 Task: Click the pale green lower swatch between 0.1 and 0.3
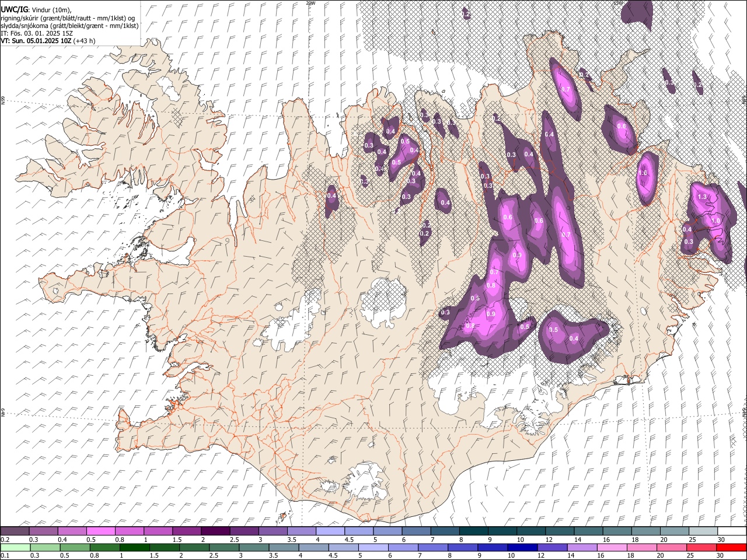tap(15, 548)
